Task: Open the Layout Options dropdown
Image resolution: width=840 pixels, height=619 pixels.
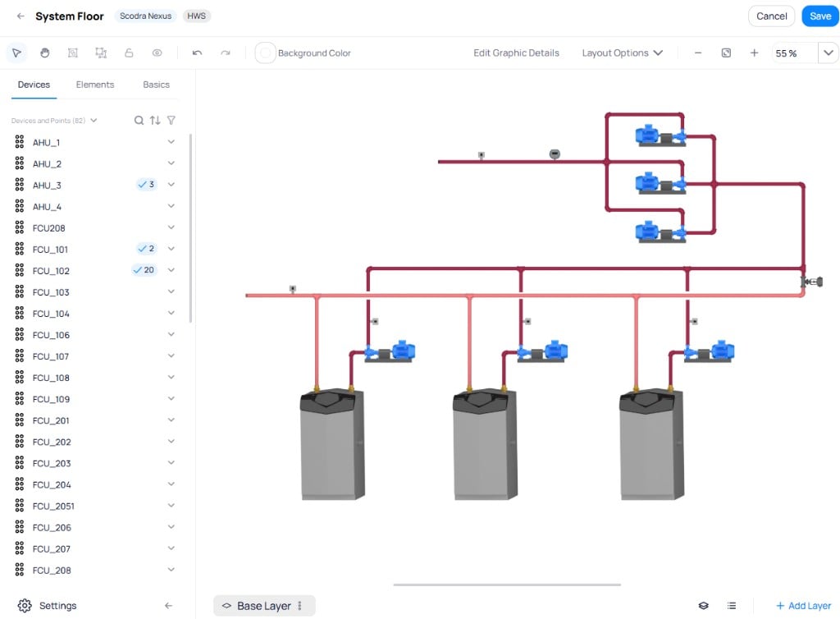Action: (x=623, y=53)
